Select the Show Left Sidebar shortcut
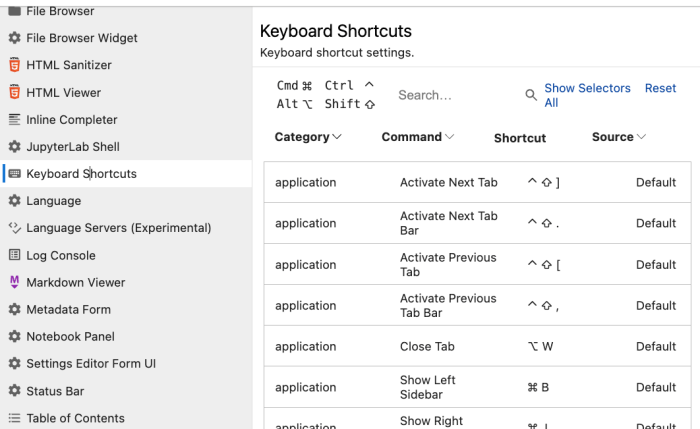700x429 pixels. click(x=428, y=387)
